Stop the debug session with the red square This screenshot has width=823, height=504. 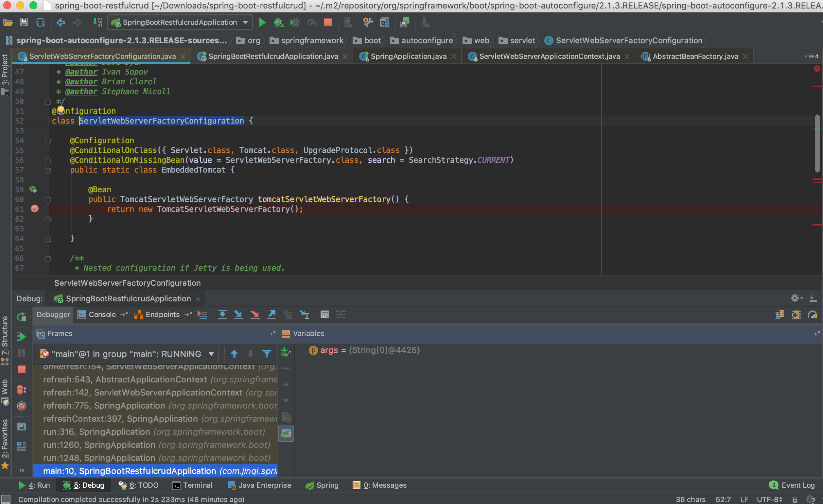pos(22,369)
